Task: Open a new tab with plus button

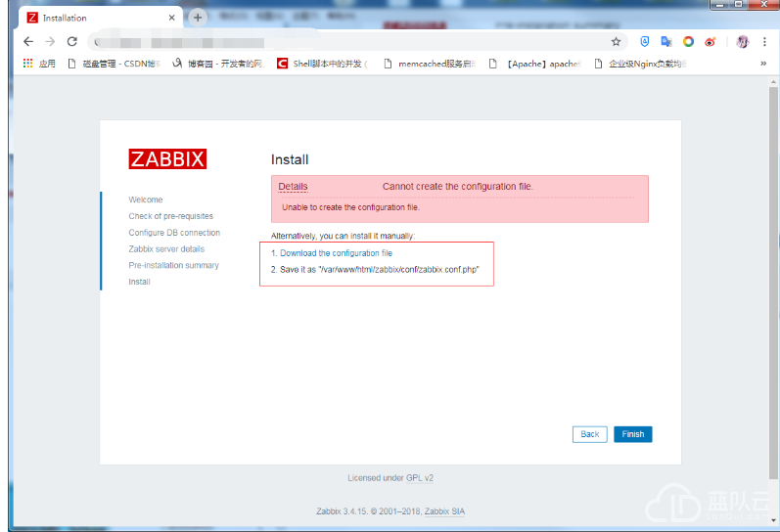Action: click(x=198, y=18)
